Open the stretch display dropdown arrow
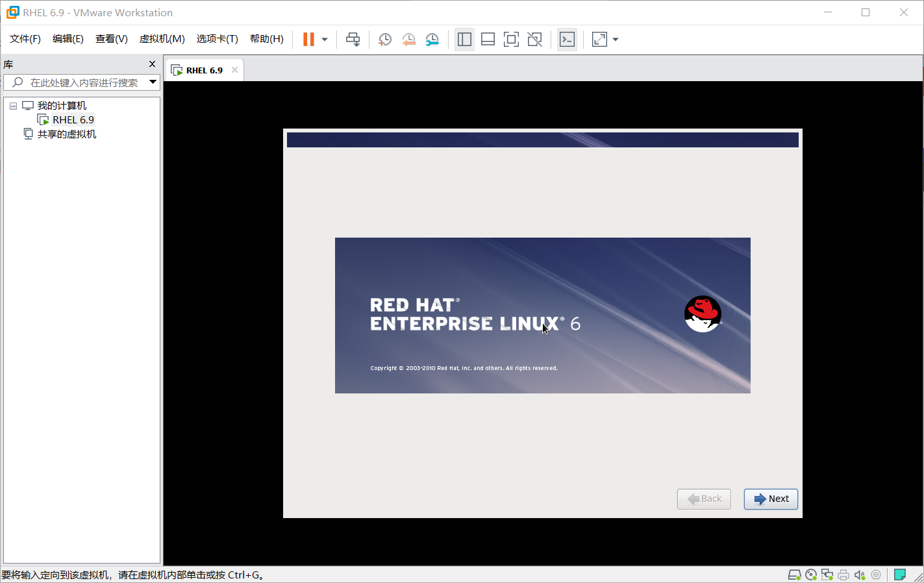Viewport: 924px width, 583px height. [616, 40]
